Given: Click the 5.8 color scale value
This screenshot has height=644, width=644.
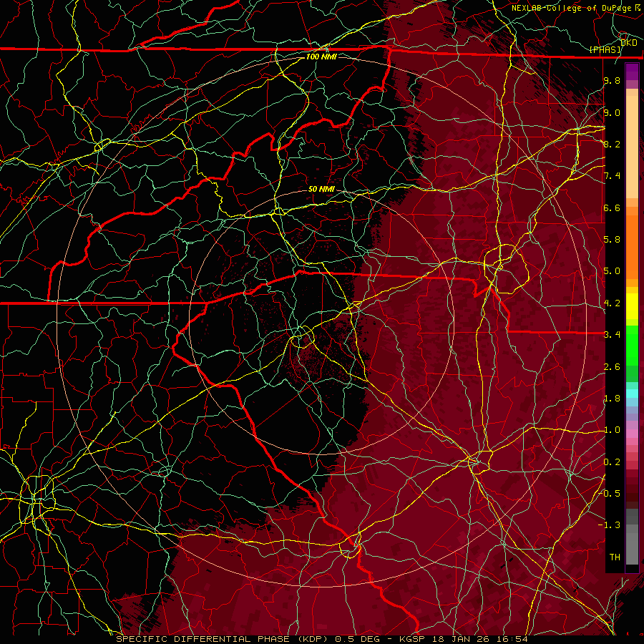Looking at the screenshot, I should [612, 240].
